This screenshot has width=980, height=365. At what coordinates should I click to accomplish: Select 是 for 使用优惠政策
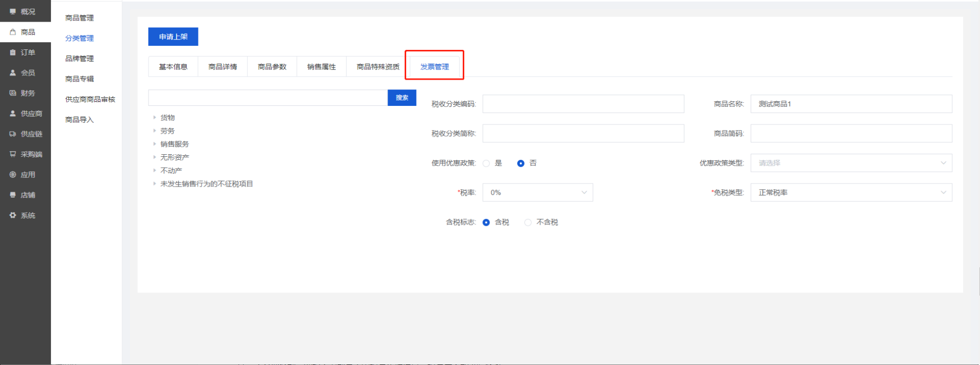[486, 163]
